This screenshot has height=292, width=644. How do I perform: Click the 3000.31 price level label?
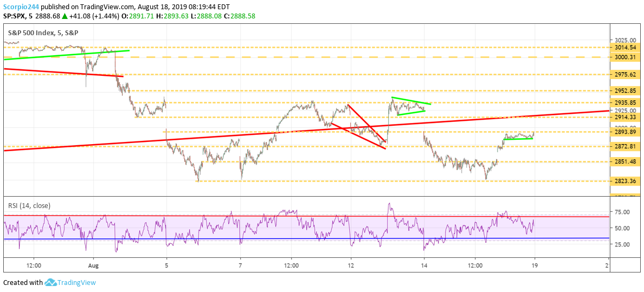click(626, 57)
